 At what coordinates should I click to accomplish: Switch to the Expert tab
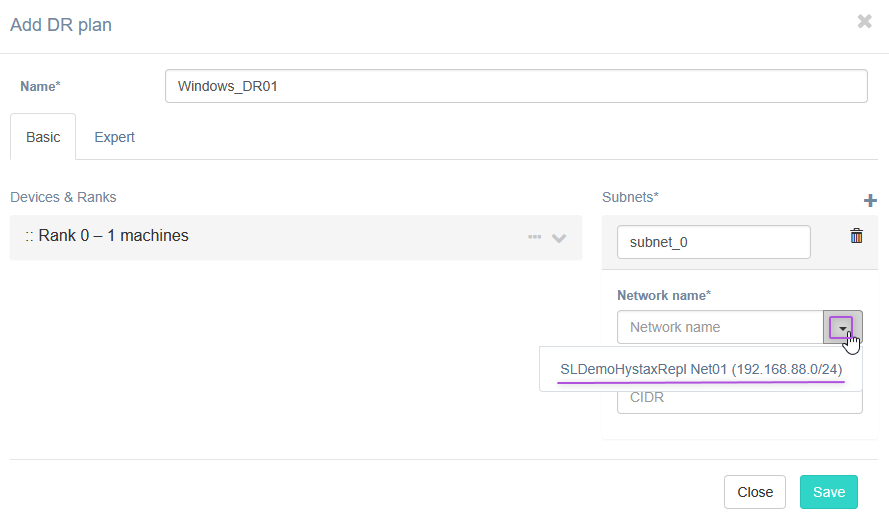tap(114, 137)
